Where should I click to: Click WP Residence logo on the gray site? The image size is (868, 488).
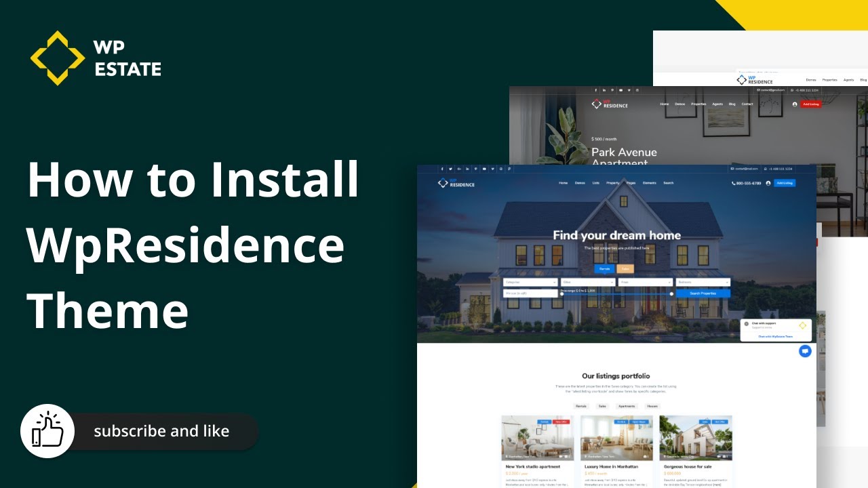click(610, 104)
